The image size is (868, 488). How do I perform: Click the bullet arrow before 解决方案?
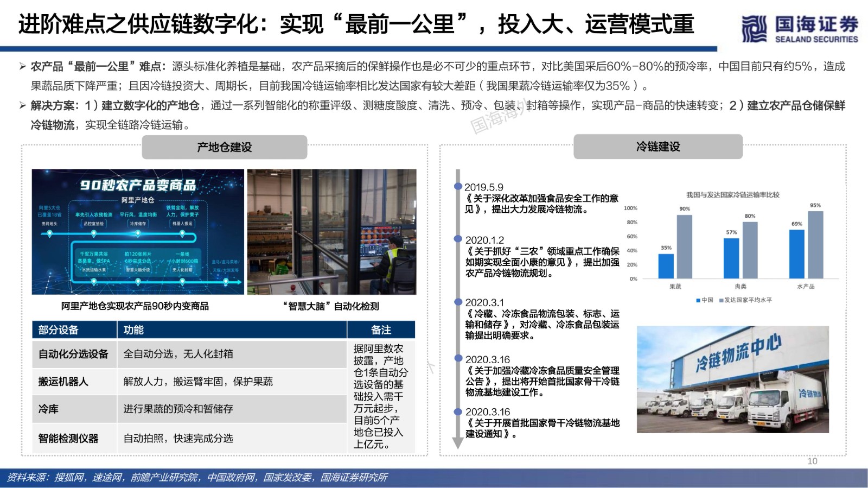23,105
